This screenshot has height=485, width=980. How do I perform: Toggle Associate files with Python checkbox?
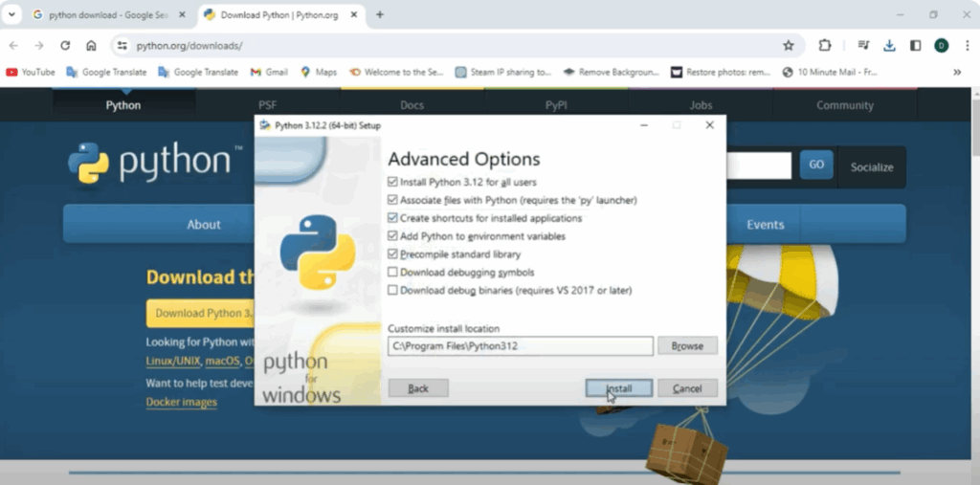point(392,201)
